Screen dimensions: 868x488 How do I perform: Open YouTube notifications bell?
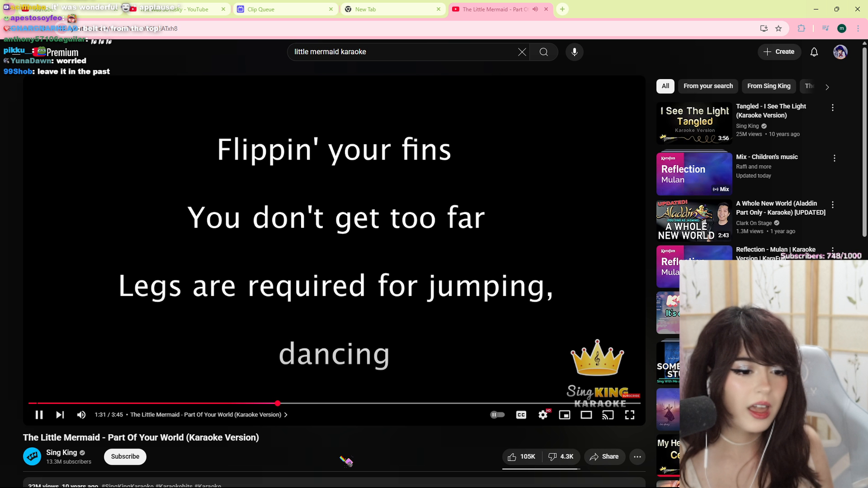point(814,52)
